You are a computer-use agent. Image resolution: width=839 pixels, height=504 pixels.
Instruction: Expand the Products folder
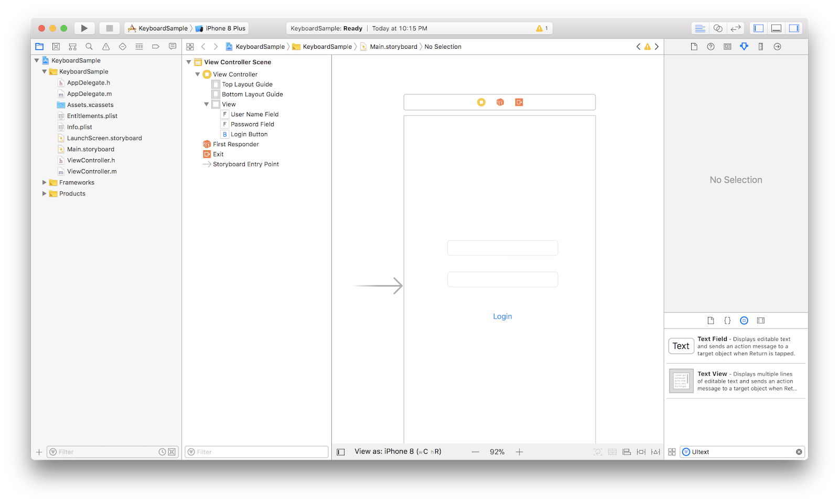click(x=44, y=193)
